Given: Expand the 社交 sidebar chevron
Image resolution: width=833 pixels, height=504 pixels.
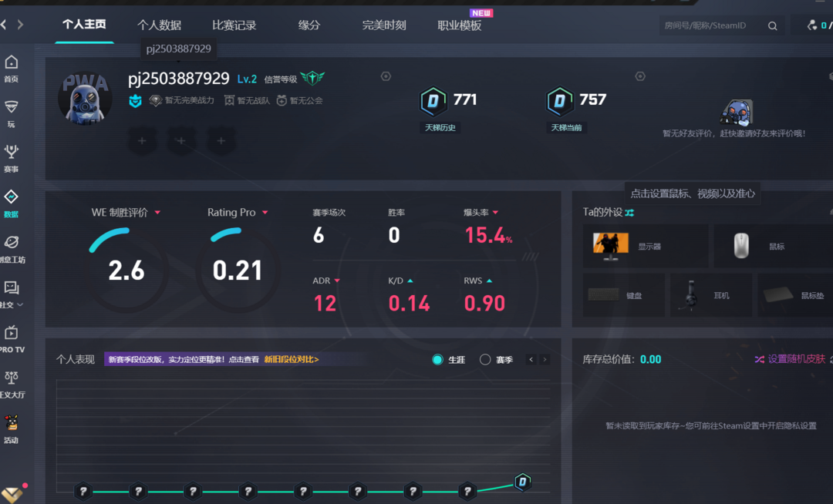Looking at the screenshot, I should 20,305.
